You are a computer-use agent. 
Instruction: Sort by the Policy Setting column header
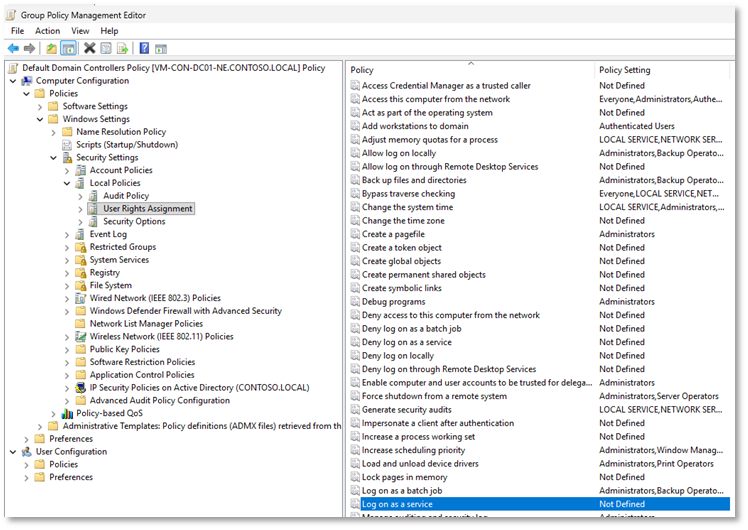pos(624,70)
